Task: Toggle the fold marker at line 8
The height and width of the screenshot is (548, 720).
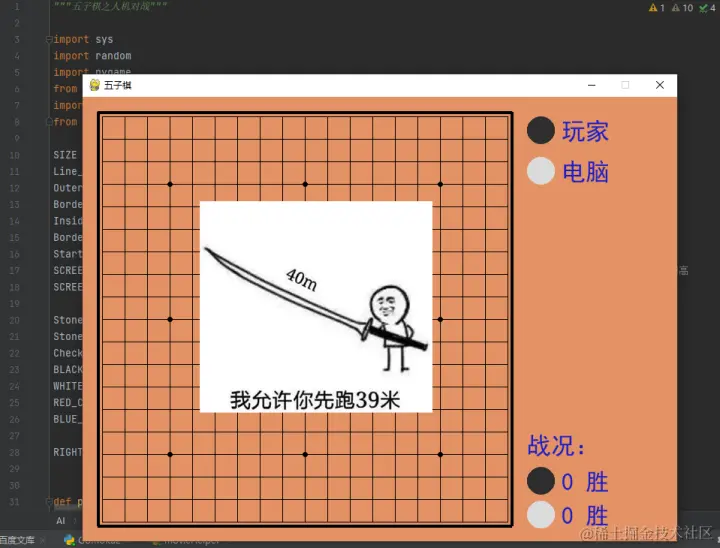Action: point(49,122)
